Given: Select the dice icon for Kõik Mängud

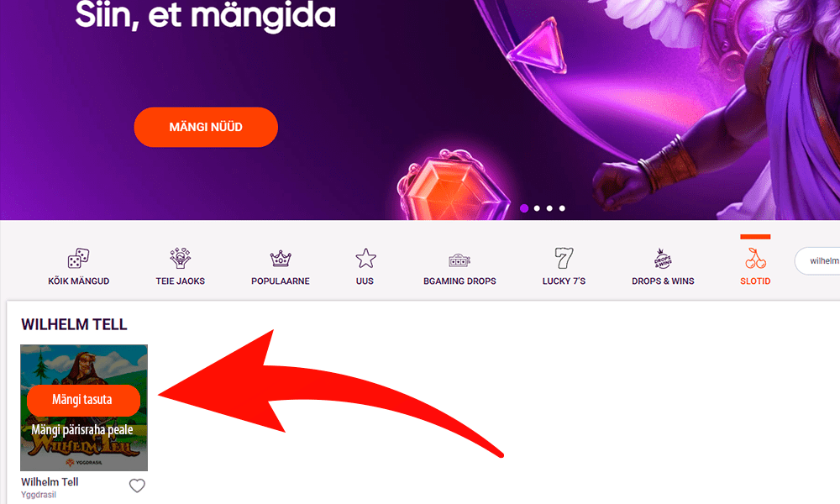Looking at the screenshot, I should (78, 258).
